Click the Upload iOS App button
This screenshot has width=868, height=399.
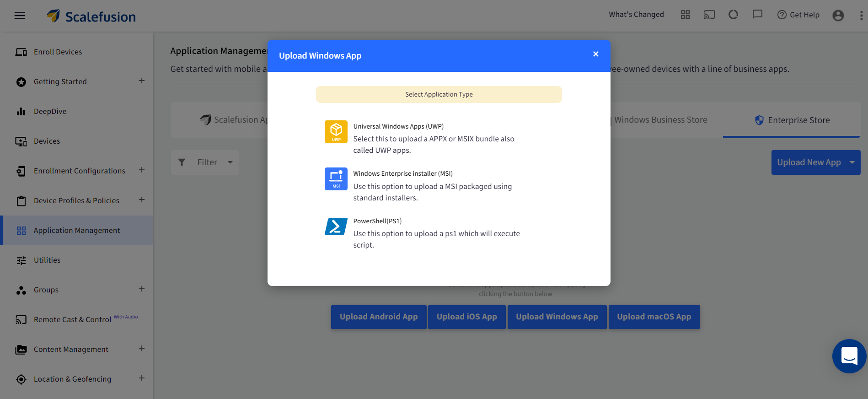pyautogui.click(x=467, y=317)
